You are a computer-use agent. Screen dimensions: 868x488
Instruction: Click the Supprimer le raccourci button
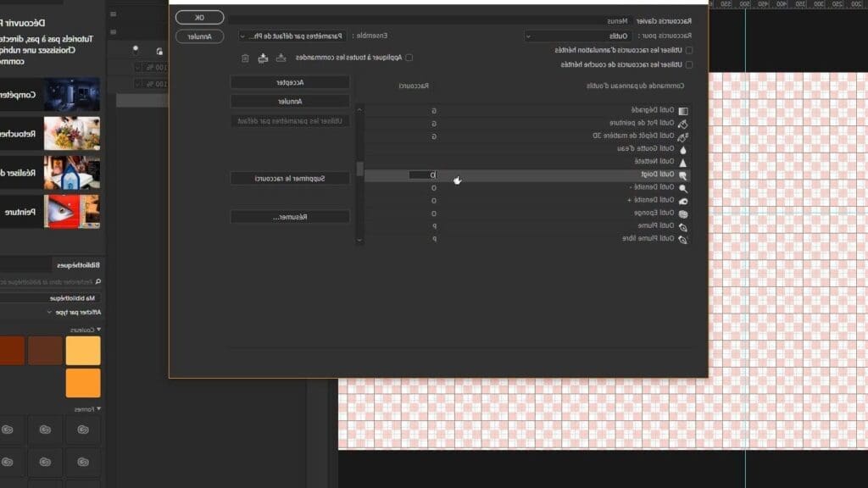[290, 178]
